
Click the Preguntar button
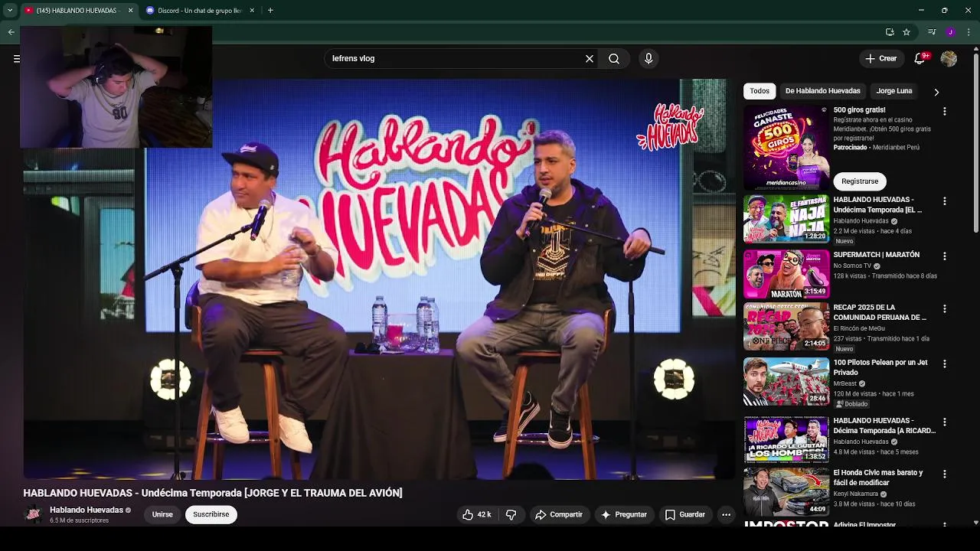625,515
